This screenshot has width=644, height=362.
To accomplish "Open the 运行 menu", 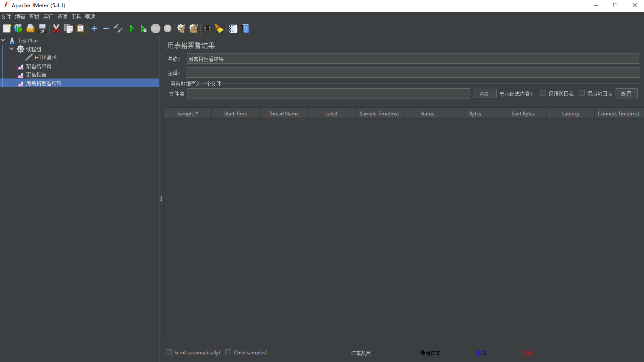I will [48, 17].
